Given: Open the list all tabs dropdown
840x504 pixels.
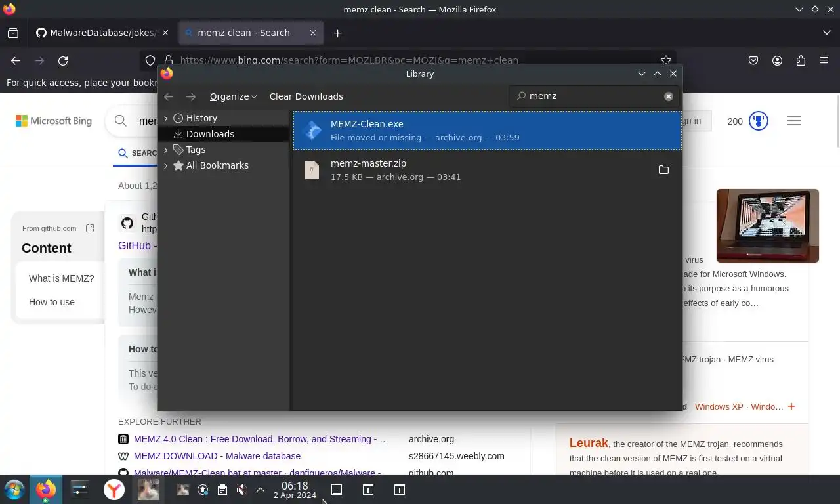Looking at the screenshot, I should 826,33.
